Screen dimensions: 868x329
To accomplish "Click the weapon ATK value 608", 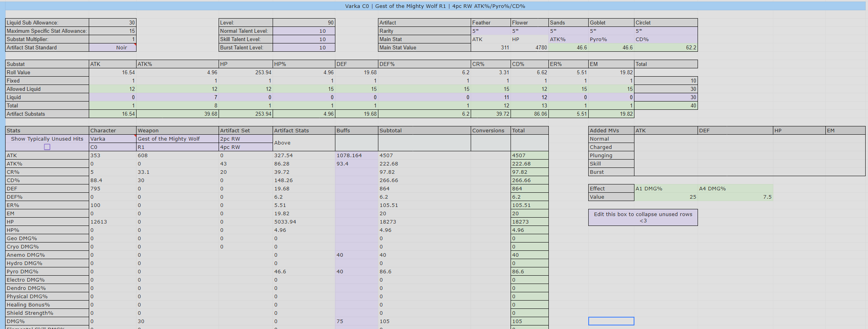I will coord(178,155).
